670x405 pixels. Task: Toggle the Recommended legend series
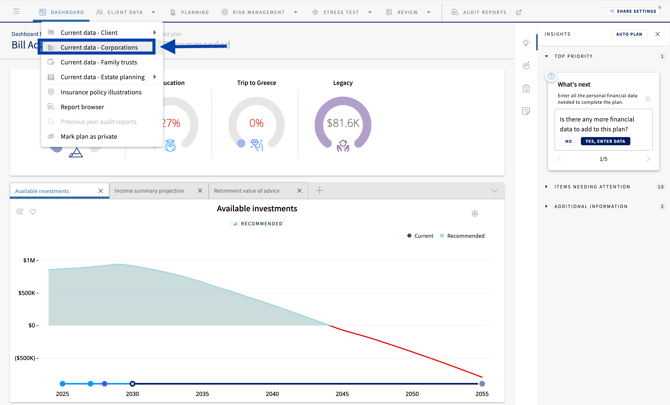(x=462, y=236)
